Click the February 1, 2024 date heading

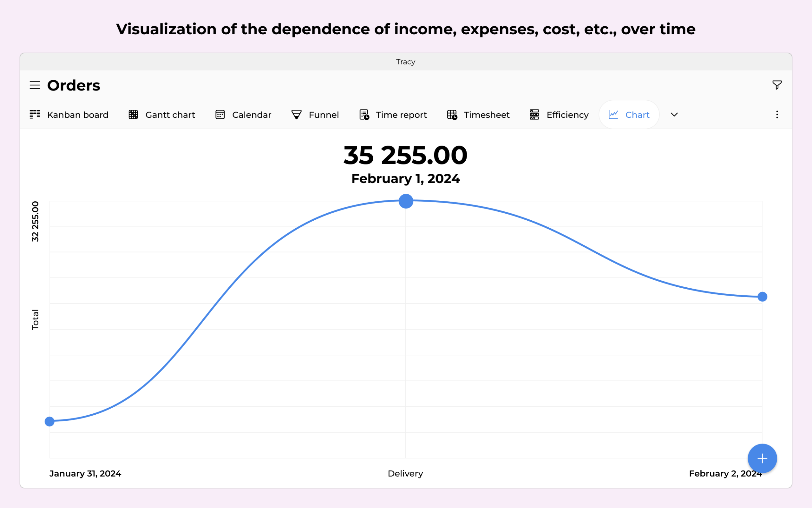click(405, 179)
